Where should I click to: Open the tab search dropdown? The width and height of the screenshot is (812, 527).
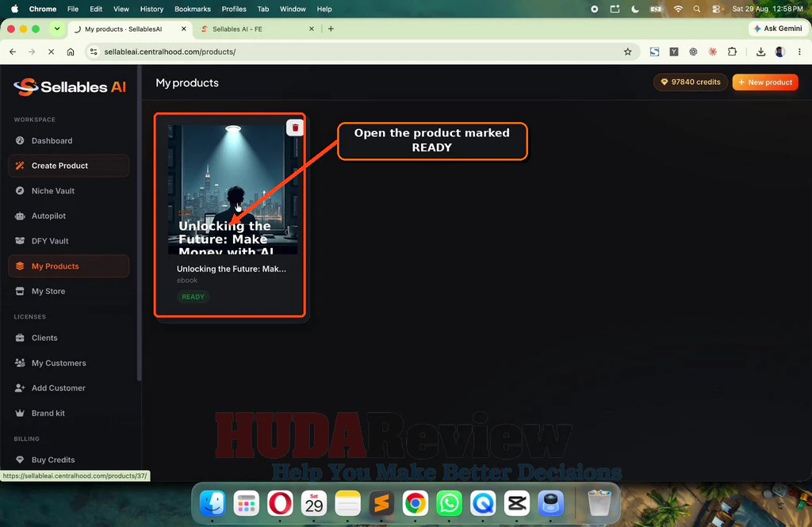pos(57,29)
